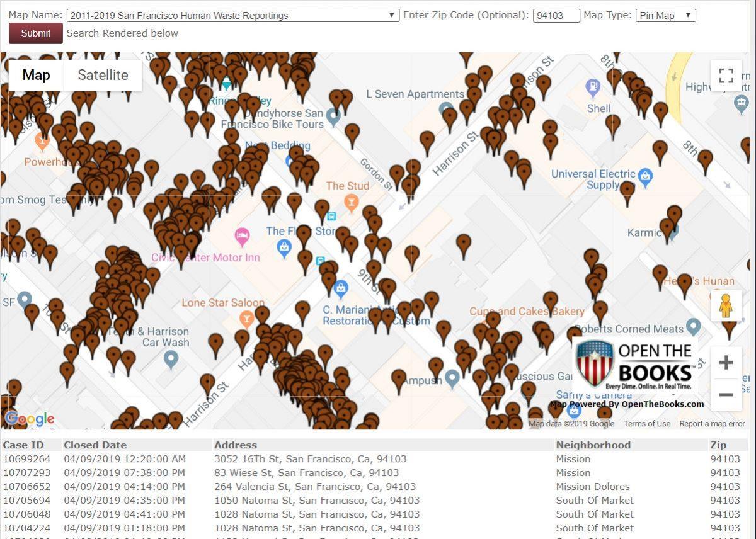This screenshot has width=756, height=539.
Task: Click address 3052 16Th St
Action: click(x=311, y=459)
